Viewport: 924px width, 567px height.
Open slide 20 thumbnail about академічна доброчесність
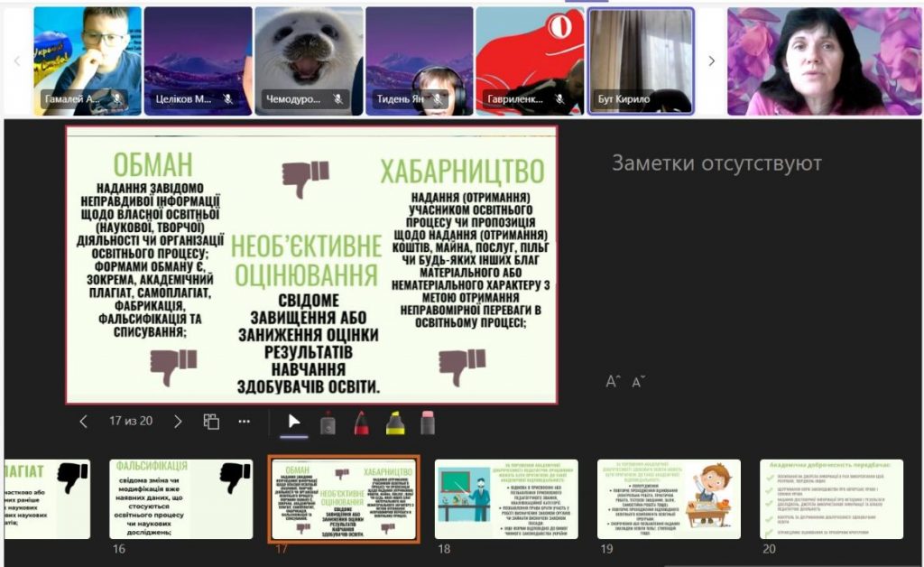[831, 498]
